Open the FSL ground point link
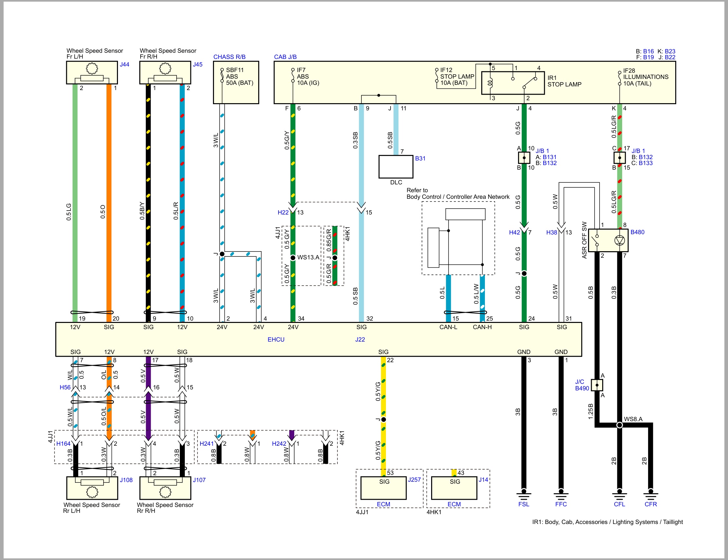 524,504
